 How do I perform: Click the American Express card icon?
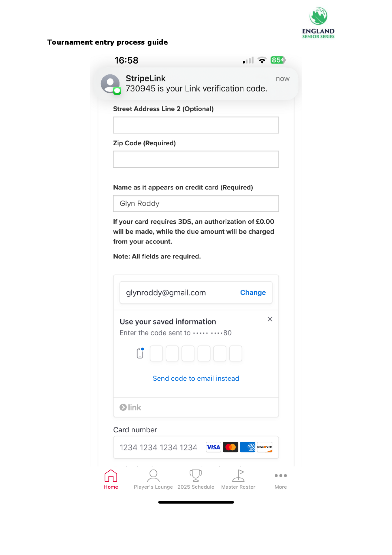click(x=248, y=447)
